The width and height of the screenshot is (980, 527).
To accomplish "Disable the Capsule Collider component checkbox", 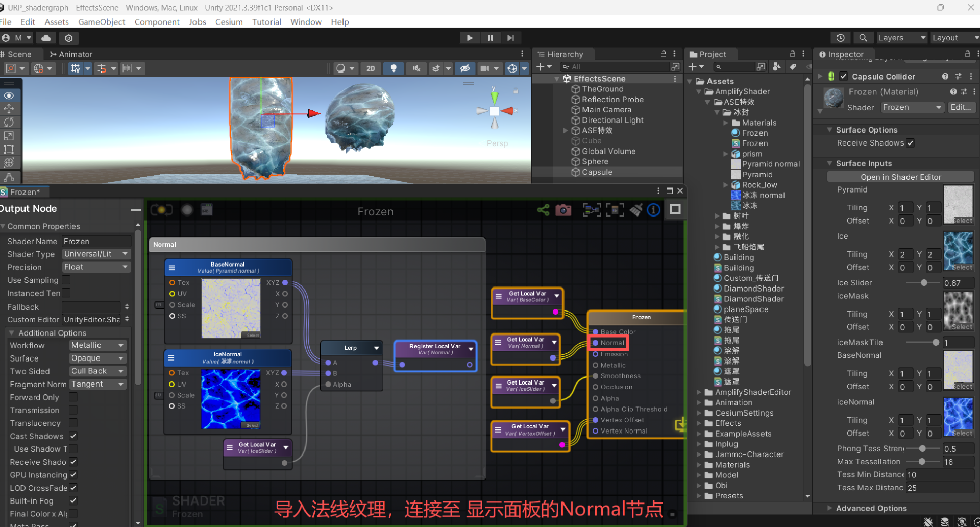I will [x=843, y=76].
